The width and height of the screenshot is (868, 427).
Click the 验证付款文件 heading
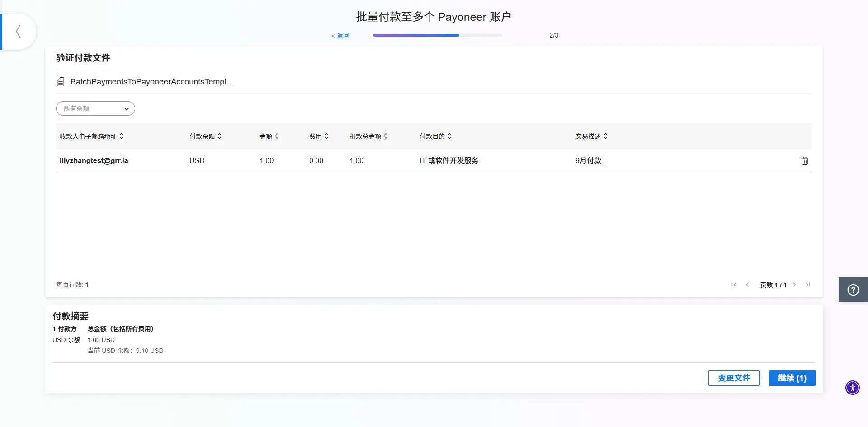click(x=83, y=58)
